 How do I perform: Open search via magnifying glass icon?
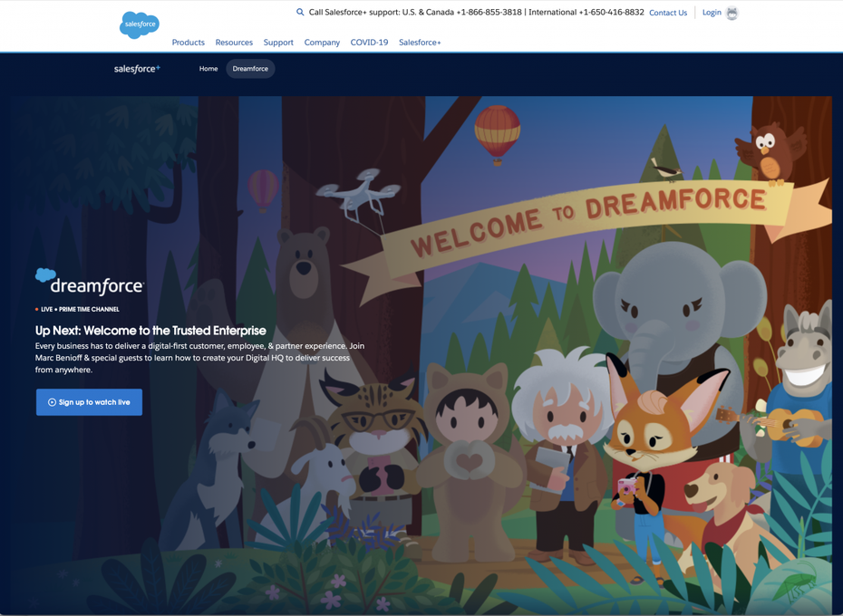point(300,12)
